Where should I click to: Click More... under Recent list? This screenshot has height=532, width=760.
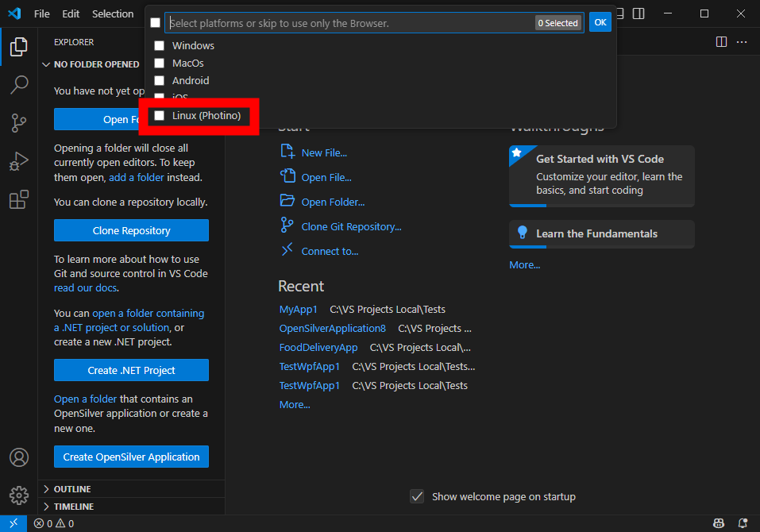coord(295,405)
